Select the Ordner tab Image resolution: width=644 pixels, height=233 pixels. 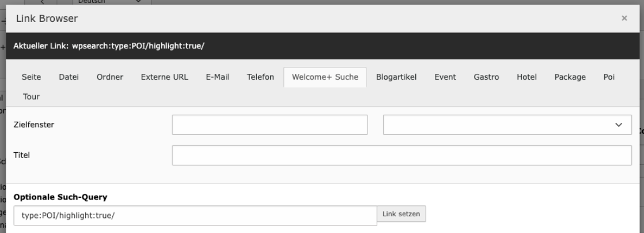point(109,77)
